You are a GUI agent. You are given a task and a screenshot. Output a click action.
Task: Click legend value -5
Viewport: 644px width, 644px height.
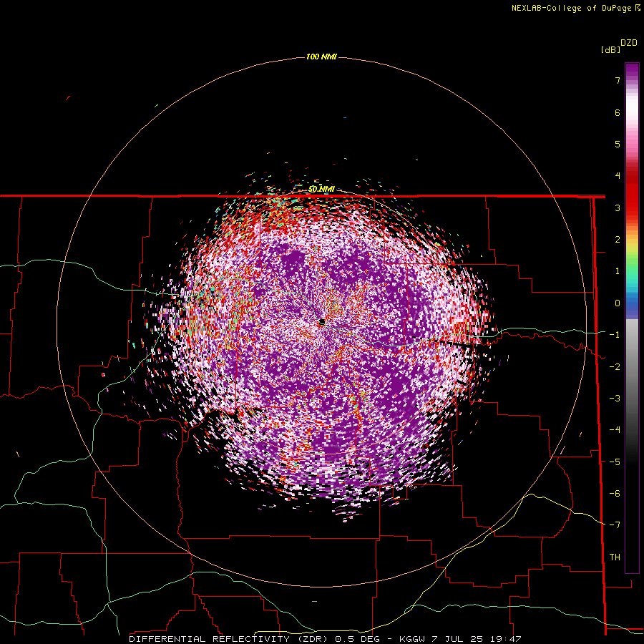click(x=615, y=462)
